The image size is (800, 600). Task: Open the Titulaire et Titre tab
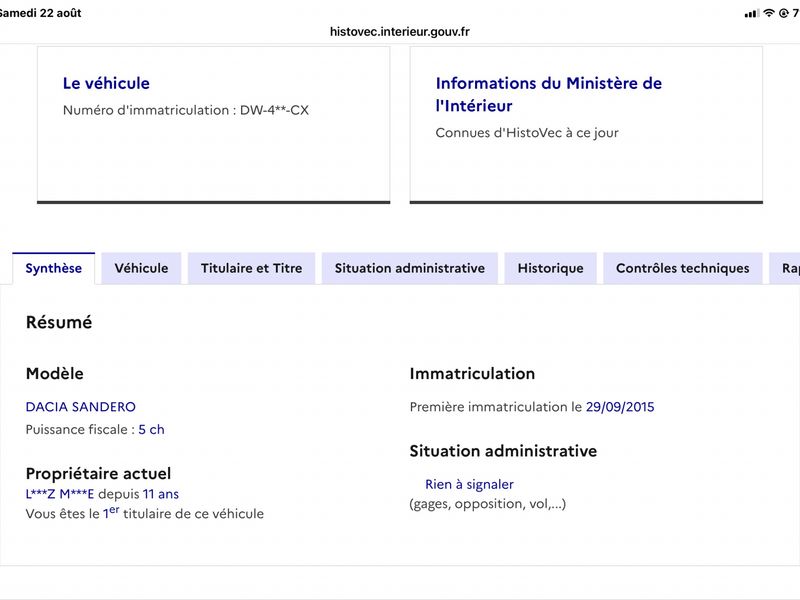[x=252, y=268]
